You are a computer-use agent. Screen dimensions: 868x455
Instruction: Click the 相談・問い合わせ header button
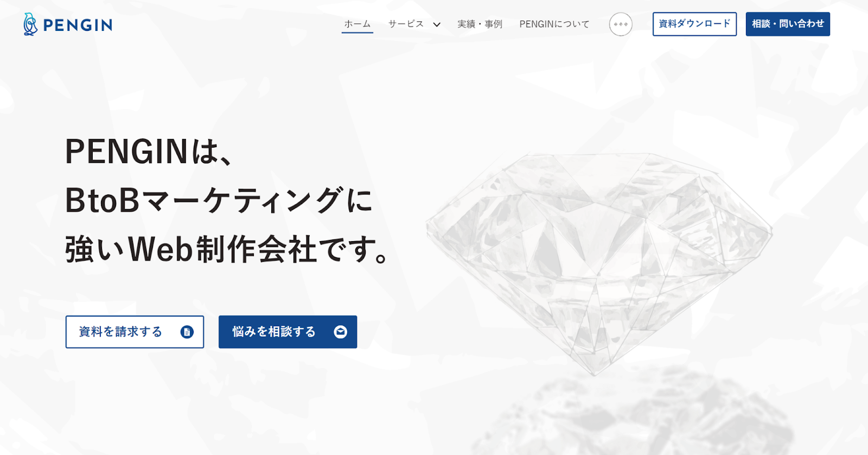[x=788, y=24]
